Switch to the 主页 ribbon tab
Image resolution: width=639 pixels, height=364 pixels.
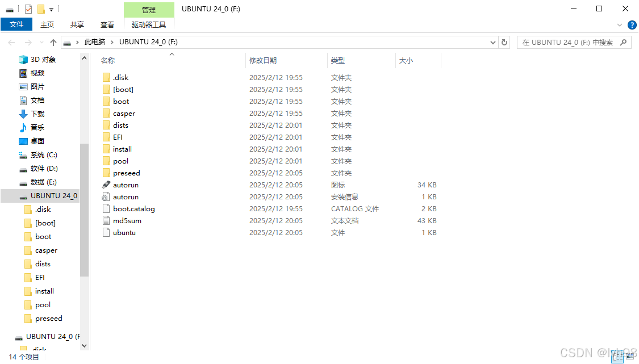point(47,24)
